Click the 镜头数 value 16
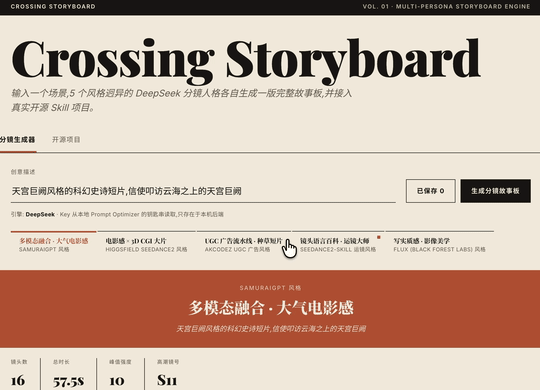Viewport: 540px width, 390px height. 18,381
